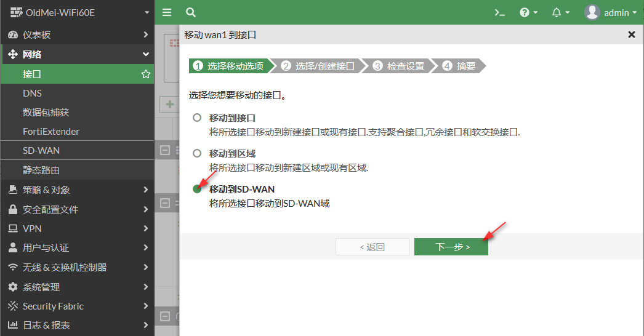Click the dashboard gauge icon
The width and height of the screenshot is (644, 336).
tap(13, 34)
